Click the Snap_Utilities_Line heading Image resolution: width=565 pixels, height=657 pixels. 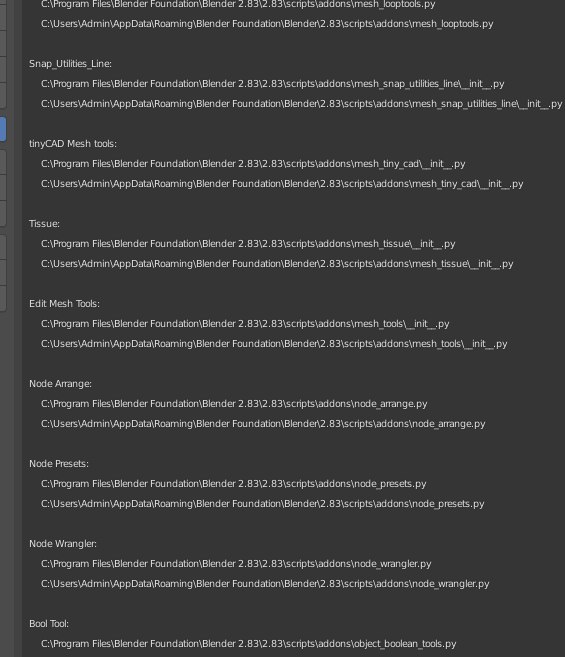coord(70,64)
